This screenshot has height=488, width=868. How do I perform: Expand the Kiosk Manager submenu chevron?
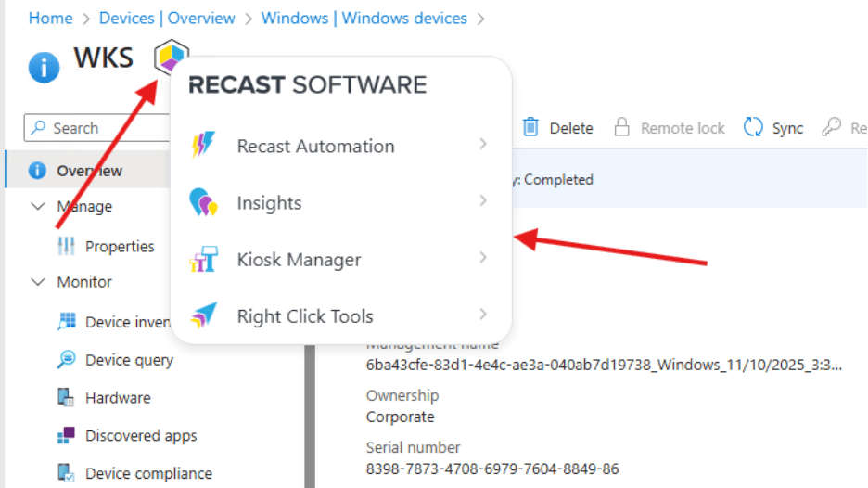pyautogui.click(x=483, y=258)
